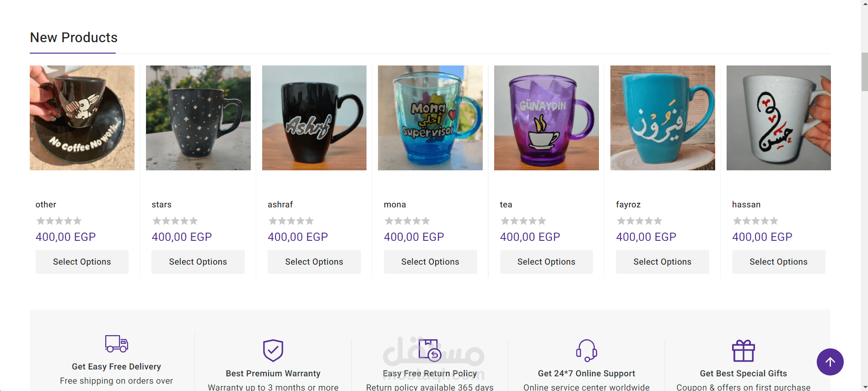Click the return policy box icon

(x=430, y=350)
